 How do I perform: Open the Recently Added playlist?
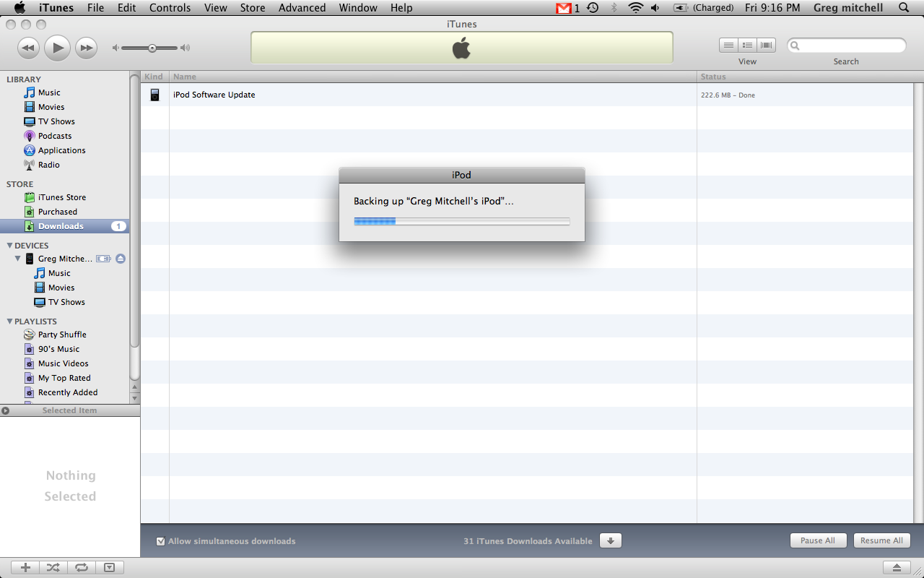click(x=68, y=392)
